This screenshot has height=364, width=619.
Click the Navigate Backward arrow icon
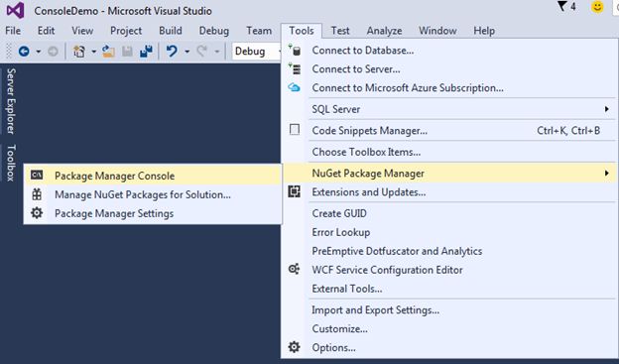pos(24,52)
